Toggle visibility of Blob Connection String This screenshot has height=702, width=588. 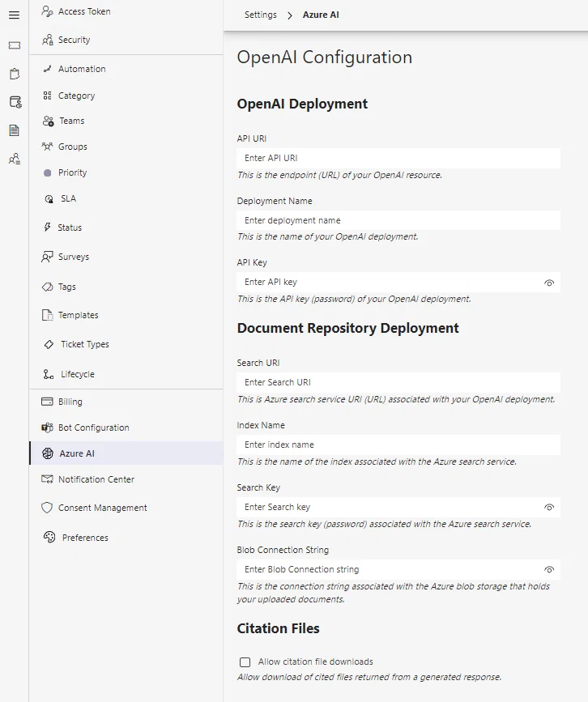coord(549,570)
